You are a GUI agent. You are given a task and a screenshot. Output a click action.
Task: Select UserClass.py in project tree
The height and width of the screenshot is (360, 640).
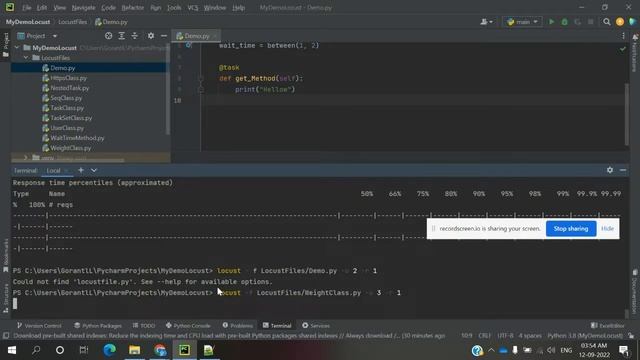(67, 128)
